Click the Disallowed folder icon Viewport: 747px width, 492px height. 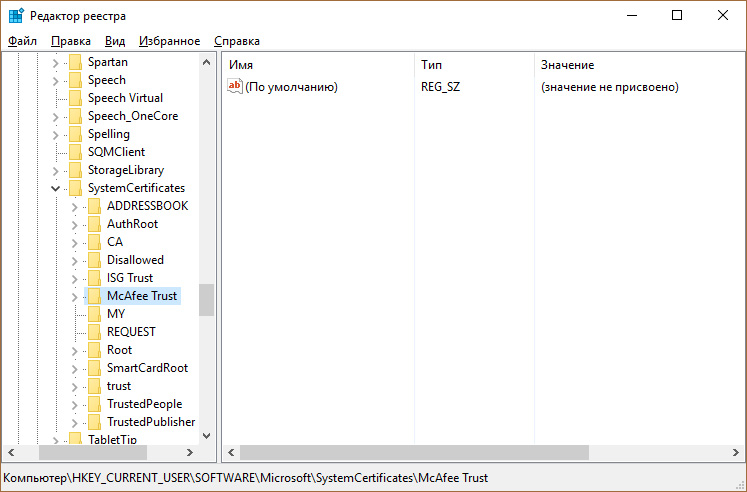94,260
